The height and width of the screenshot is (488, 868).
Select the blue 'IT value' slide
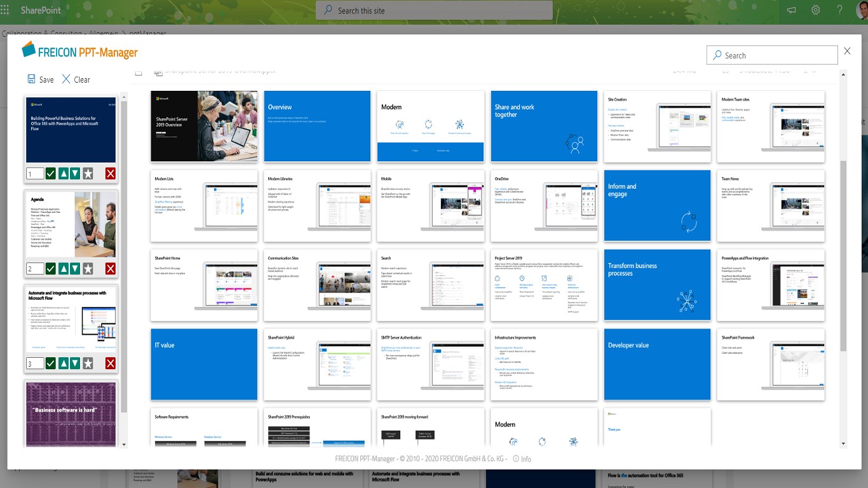[x=204, y=365]
